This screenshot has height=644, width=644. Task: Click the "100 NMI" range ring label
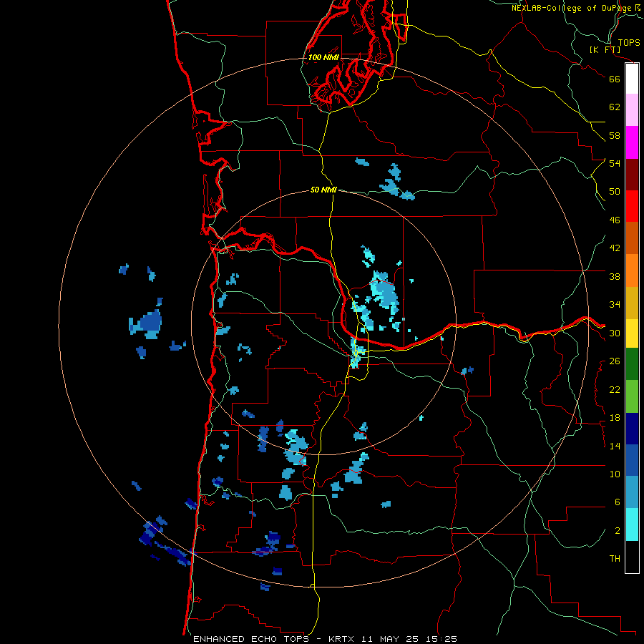coord(323,57)
